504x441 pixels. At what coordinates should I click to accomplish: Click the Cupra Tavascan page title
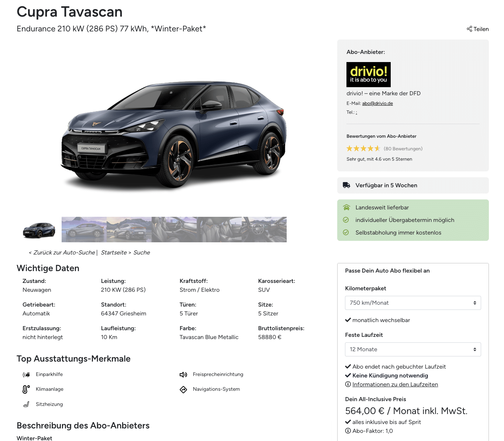70,12
